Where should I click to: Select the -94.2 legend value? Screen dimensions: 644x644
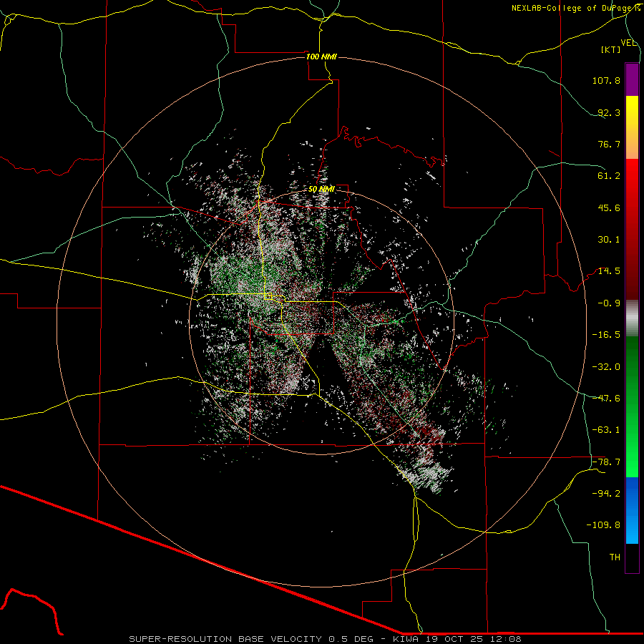coord(606,493)
